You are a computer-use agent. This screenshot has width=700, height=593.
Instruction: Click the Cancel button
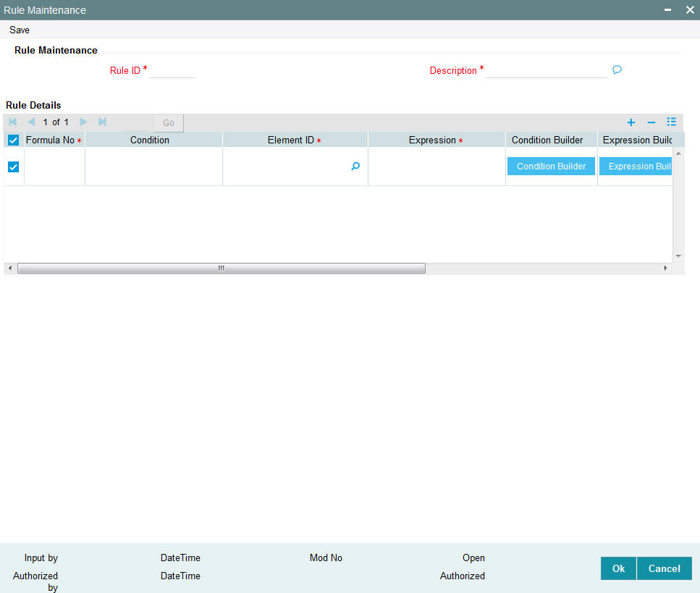(x=665, y=568)
